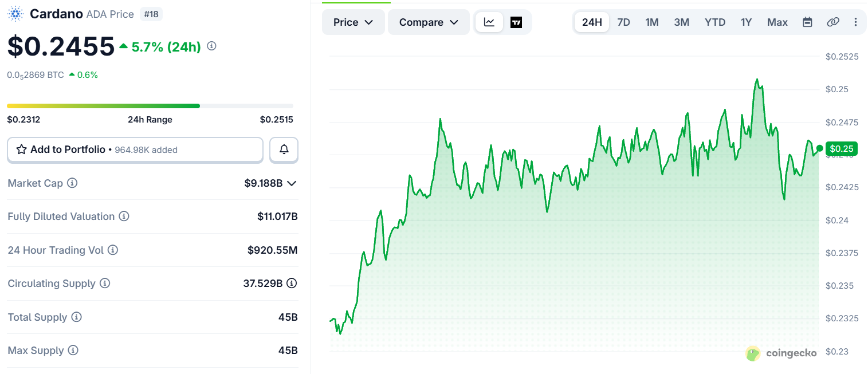Click the 37.529B circulating supply value
868x374 pixels.
coord(263,284)
